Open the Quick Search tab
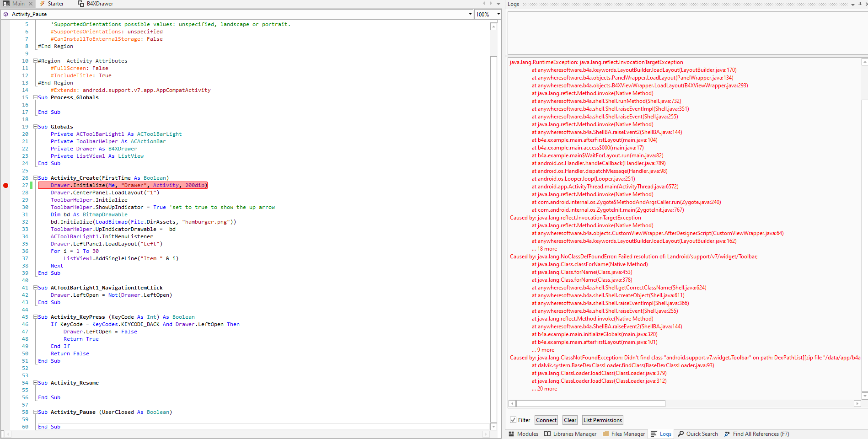Screen dimensions: 868x439 pyautogui.click(x=698, y=434)
